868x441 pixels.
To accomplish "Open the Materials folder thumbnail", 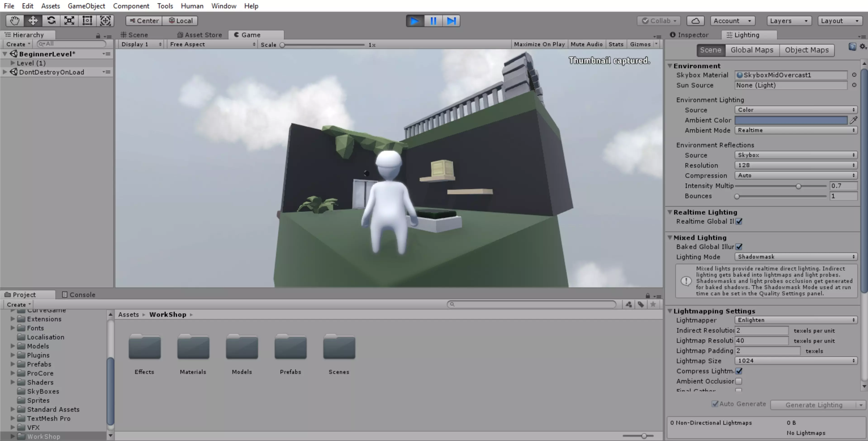I will click(x=193, y=347).
